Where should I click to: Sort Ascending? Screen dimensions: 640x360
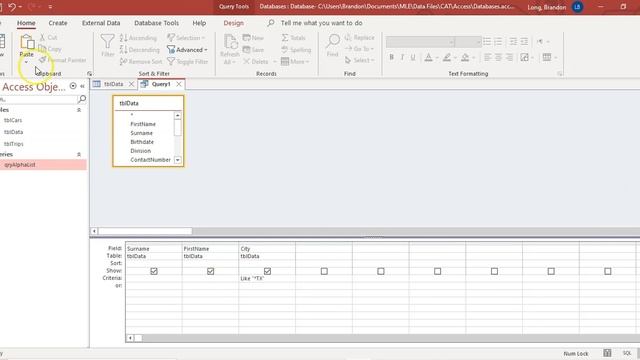click(138, 38)
